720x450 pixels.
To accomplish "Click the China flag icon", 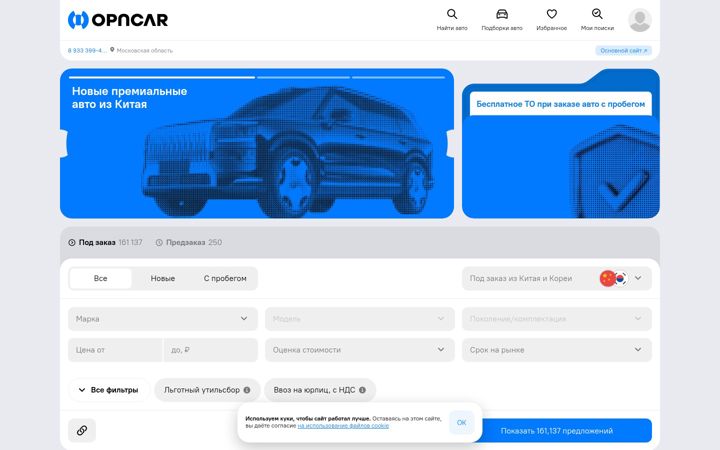I will coord(608,278).
